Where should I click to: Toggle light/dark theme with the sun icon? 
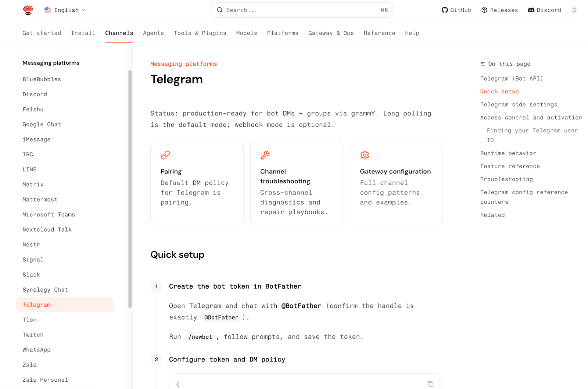point(574,10)
